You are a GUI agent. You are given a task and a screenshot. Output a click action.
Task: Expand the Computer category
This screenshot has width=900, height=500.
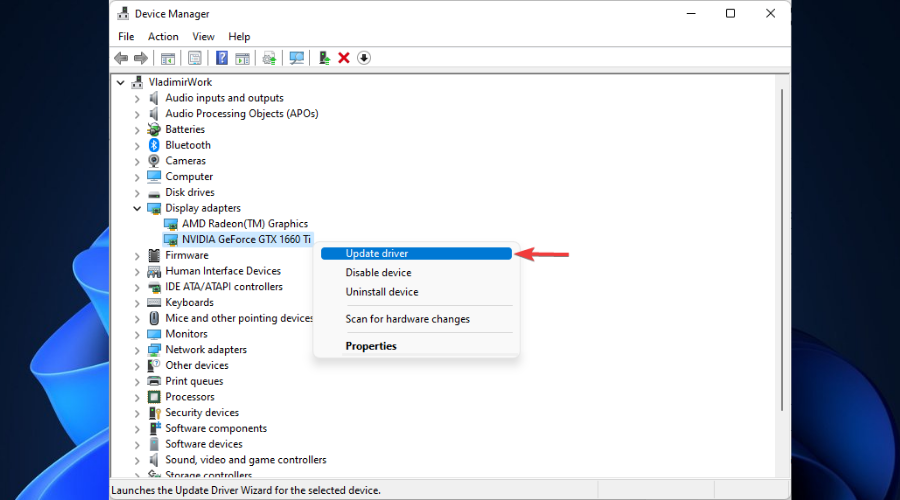[x=137, y=177]
